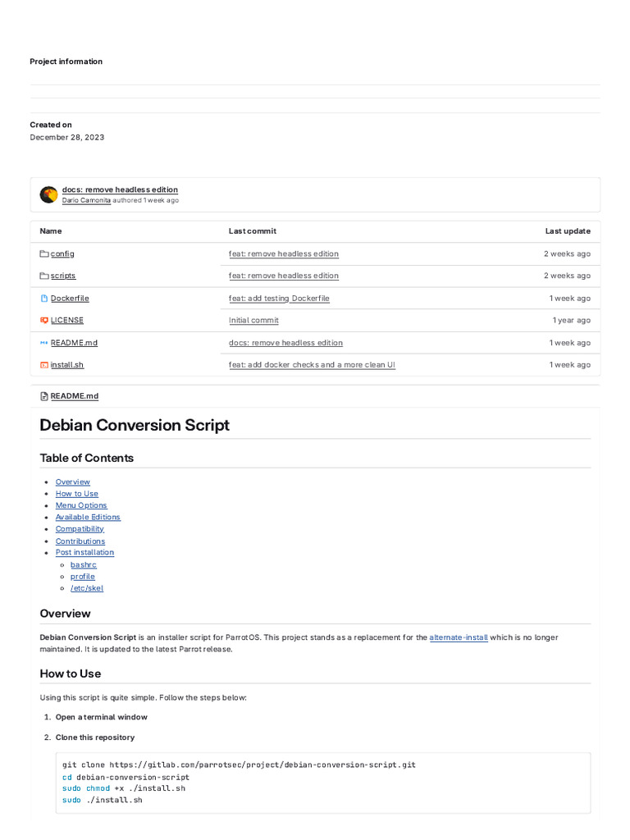Screen dimensions: 630x840
Task: Open the 'docs: remove headless edition' commit title
Action: pyautogui.click(x=120, y=189)
